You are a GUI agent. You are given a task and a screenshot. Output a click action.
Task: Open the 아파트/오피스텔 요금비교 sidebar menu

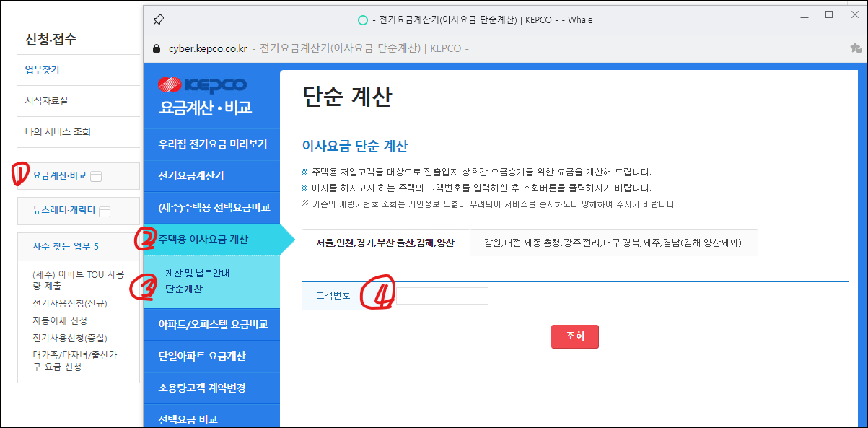(211, 324)
